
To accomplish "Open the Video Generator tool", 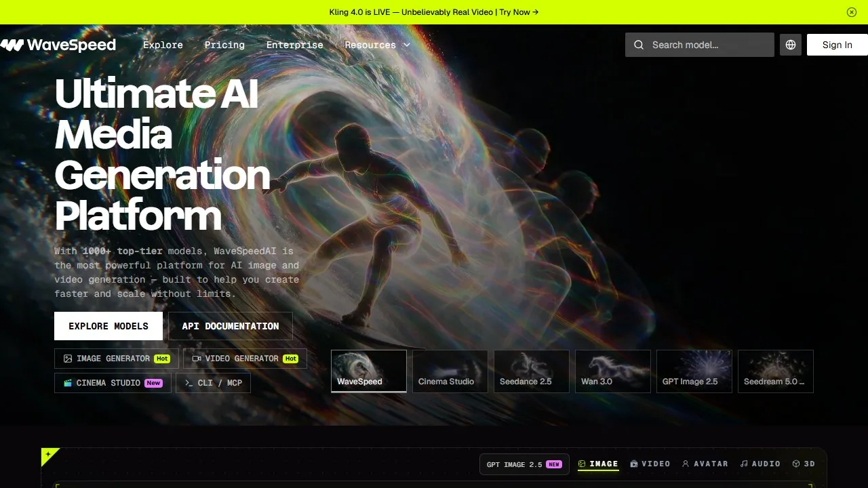I will (245, 359).
